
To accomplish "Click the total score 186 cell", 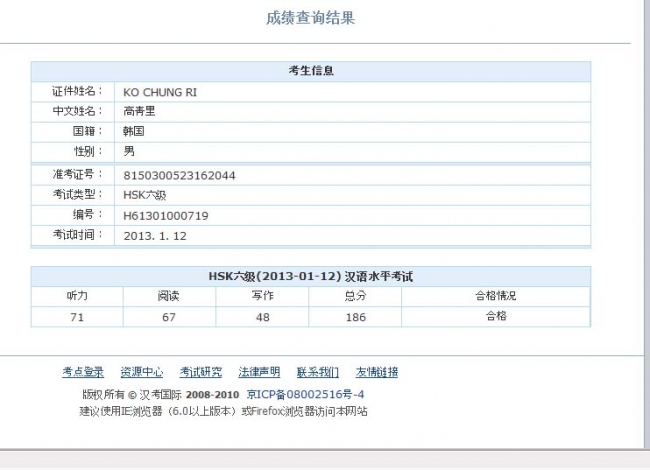I will point(355,317).
